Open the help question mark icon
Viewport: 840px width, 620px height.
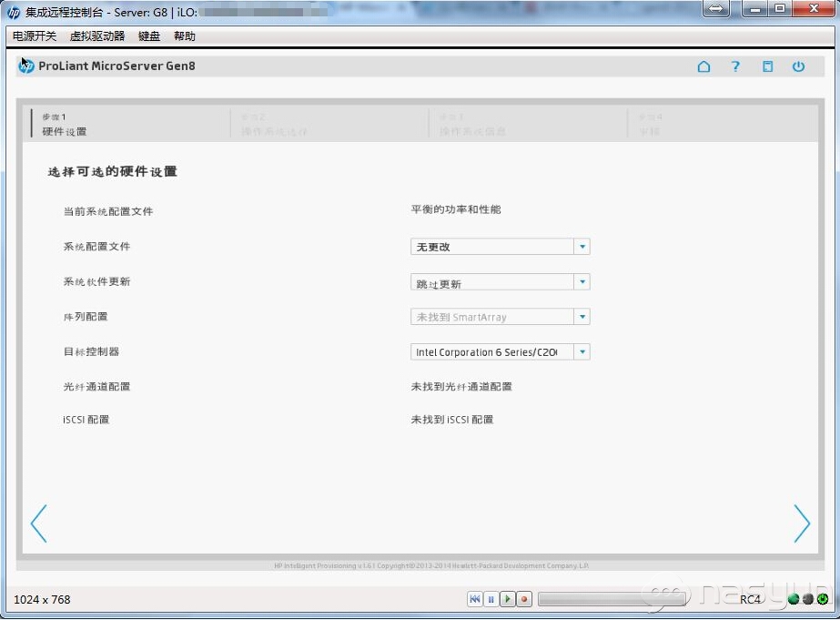pyautogui.click(x=735, y=66)
